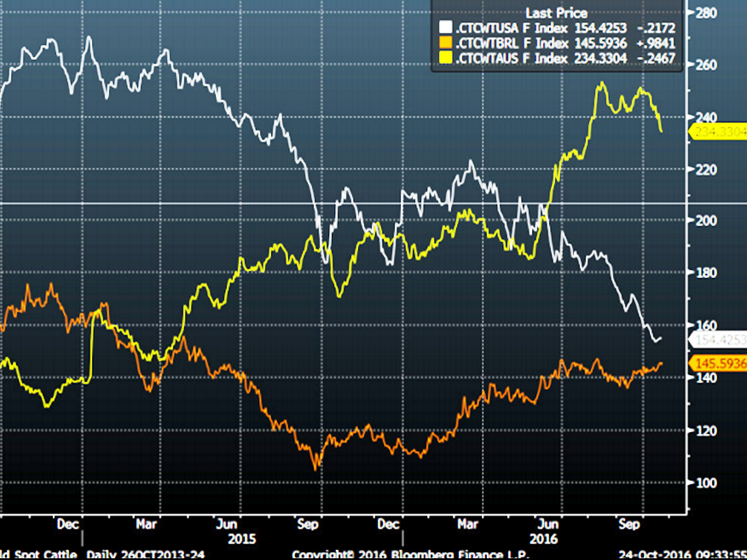The image size is (747, 560).
Task: Click the yellow swatch for .CTCWTAUS
Action: (445, 58)
